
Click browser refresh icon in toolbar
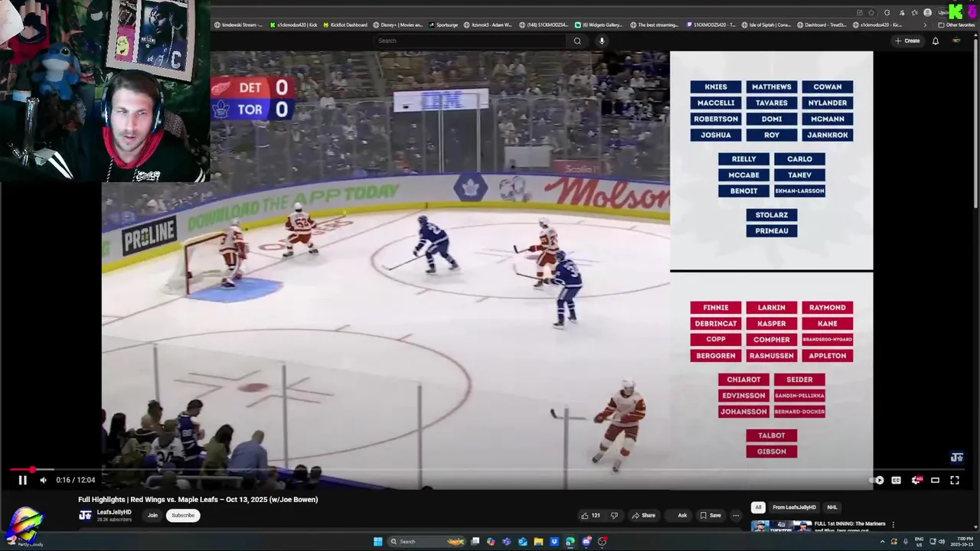pyautogui.click(x=887, y=12)
